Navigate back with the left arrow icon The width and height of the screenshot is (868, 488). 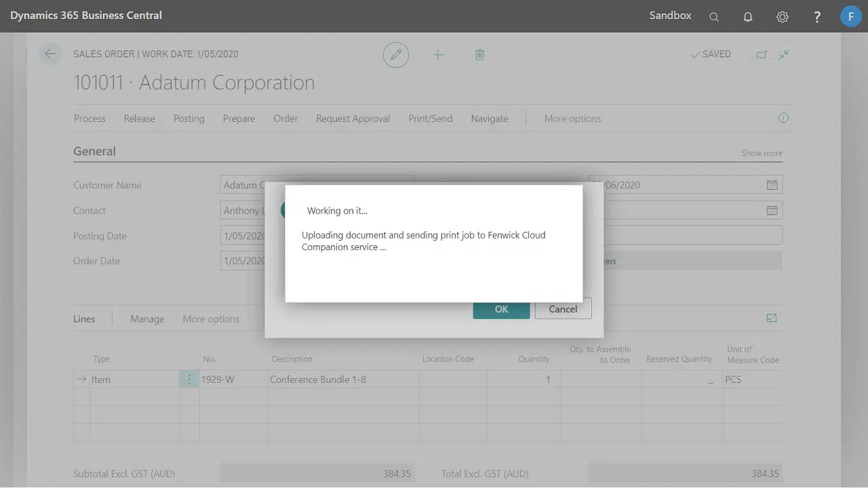[50, 54]
